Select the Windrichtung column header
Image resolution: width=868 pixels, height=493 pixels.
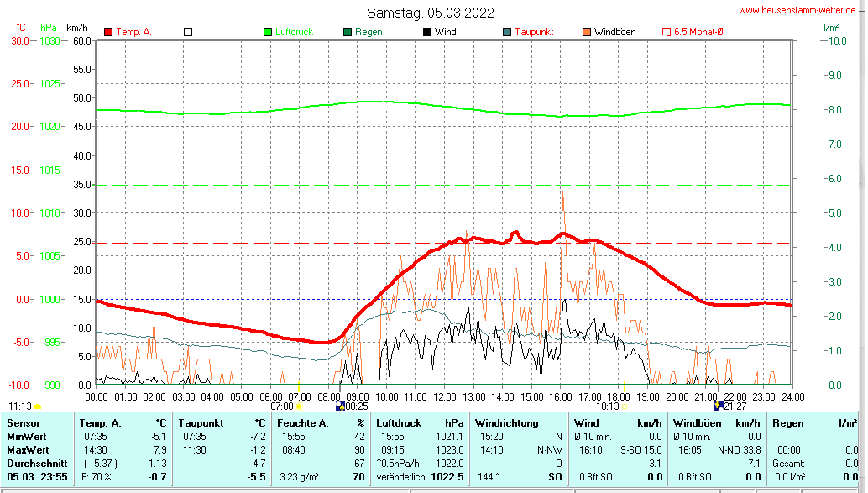[x=507, y=423]
